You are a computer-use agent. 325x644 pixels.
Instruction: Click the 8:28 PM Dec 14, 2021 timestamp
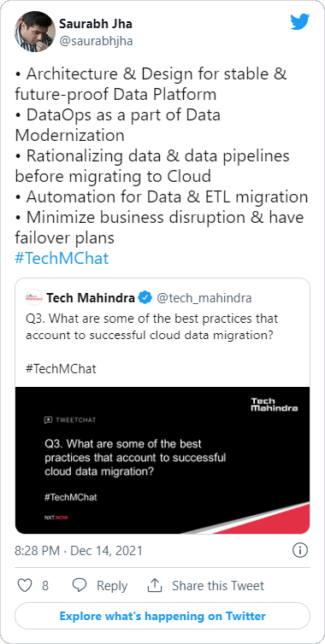coord(79,550)
